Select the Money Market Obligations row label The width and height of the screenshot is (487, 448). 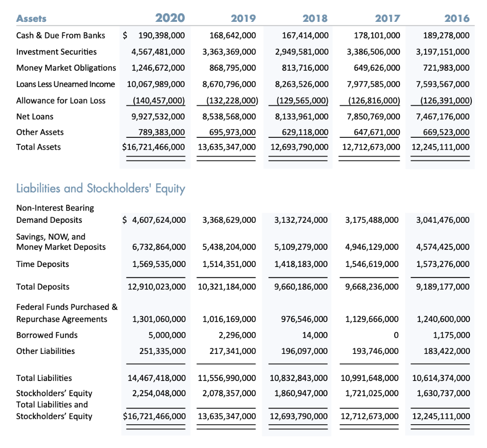click(66, 67)
